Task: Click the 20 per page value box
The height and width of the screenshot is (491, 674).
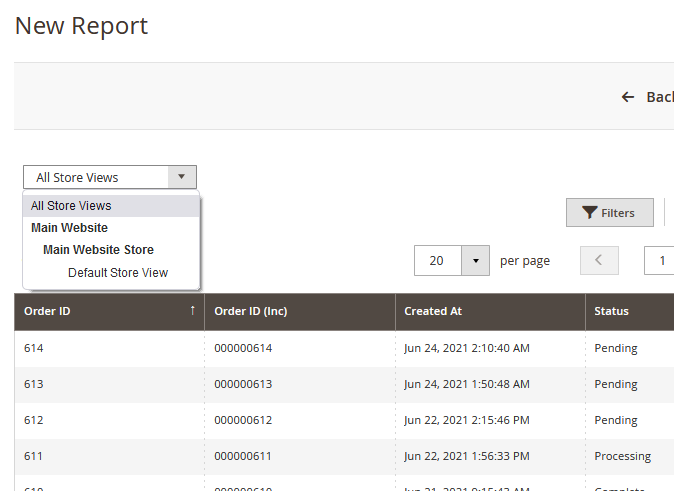Action: [x=437, y=261]
